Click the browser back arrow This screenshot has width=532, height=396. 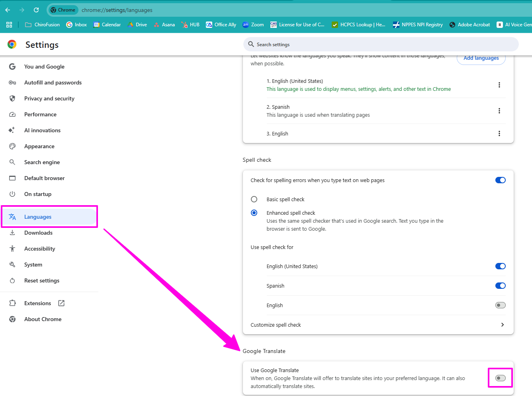click(8, 10)
